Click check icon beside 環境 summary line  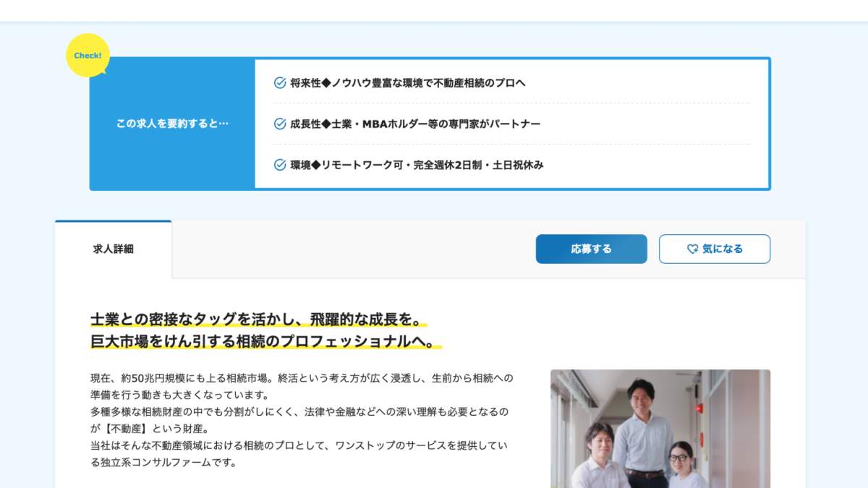coord(280,165)
